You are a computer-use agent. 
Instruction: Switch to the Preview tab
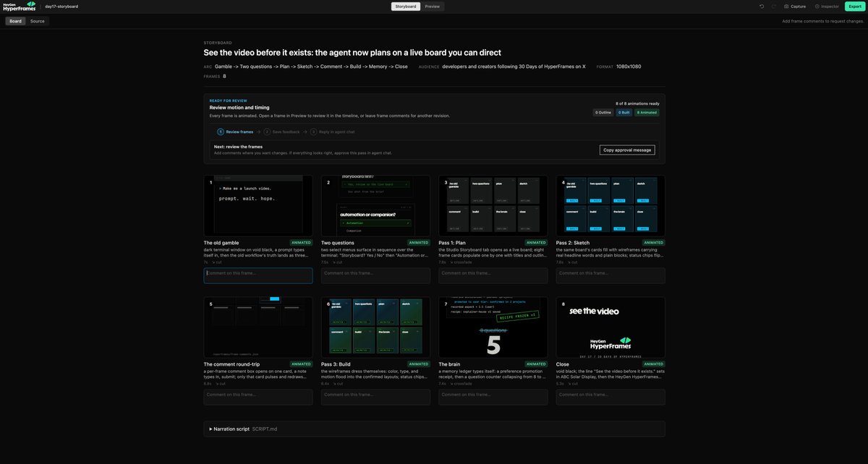pyautogui.click(x=432, y=7)
